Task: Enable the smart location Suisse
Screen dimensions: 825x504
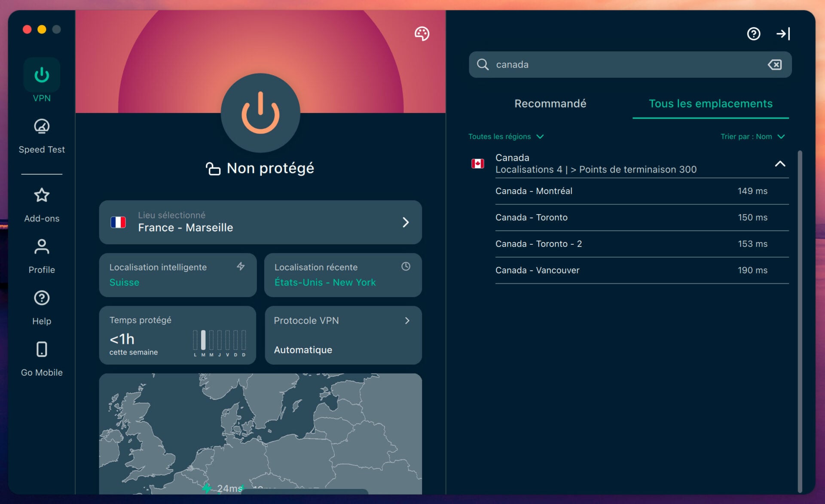Action: pyautogui.click(x=177, y=275)
